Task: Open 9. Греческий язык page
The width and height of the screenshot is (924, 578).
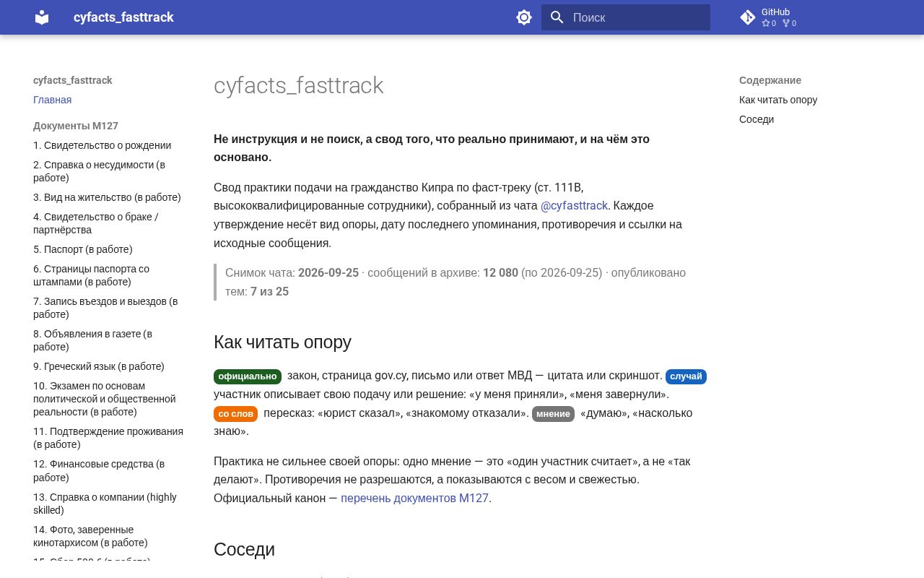Action: pos(99,366)
